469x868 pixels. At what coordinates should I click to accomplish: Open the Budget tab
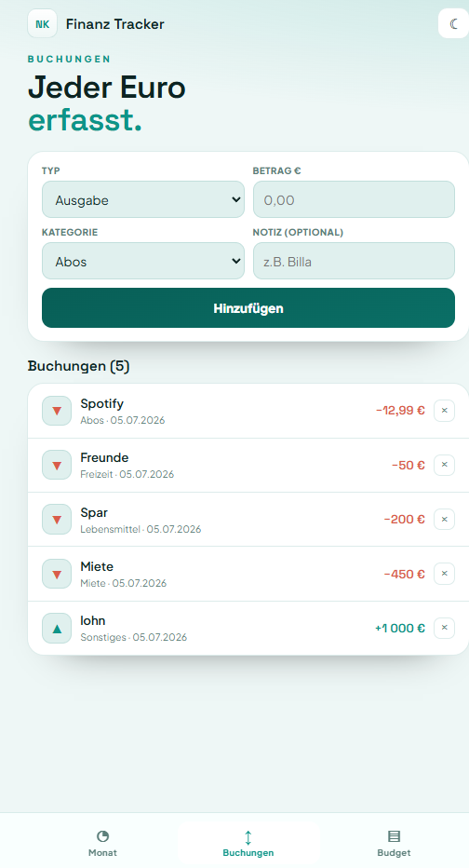tap(394, 844)
